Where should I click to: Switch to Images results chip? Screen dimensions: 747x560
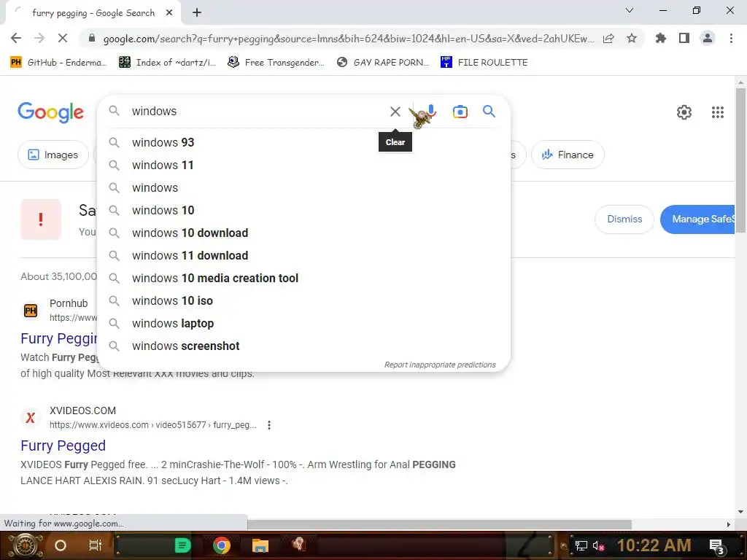[53, 155]
